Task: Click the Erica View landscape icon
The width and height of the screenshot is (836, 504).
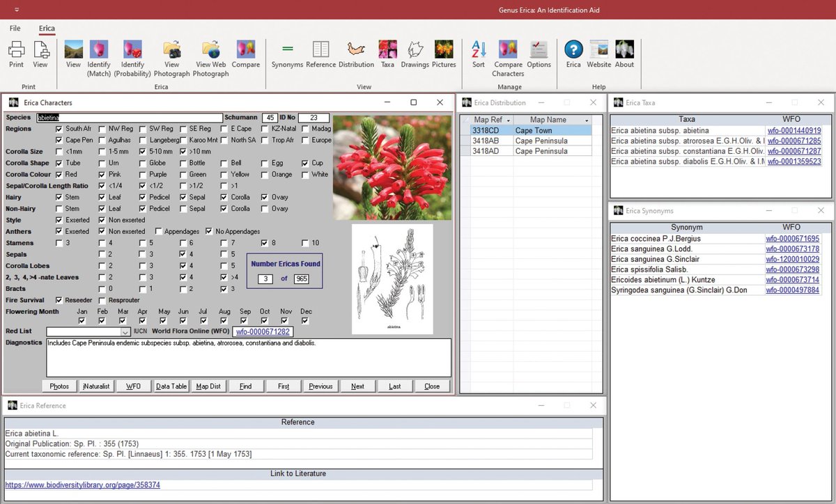Action: (x=73, y=50)
